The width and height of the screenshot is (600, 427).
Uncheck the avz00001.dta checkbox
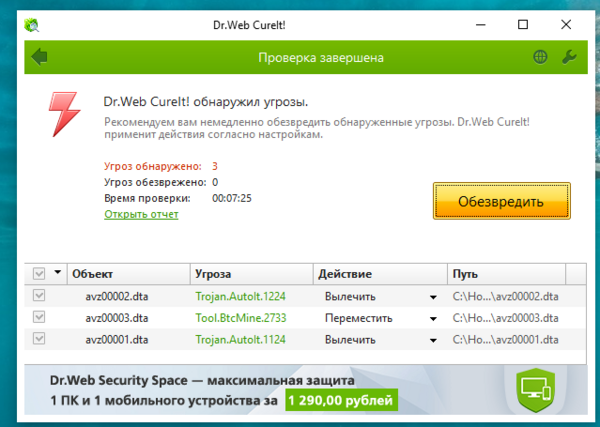tap(39, 339)
